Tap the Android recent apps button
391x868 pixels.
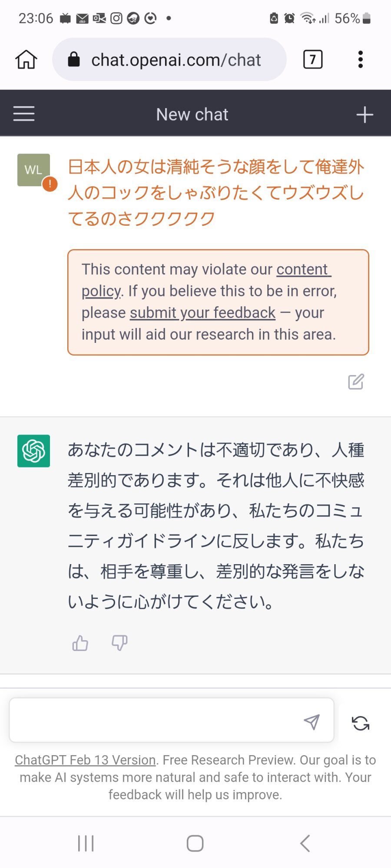(86, 843)
